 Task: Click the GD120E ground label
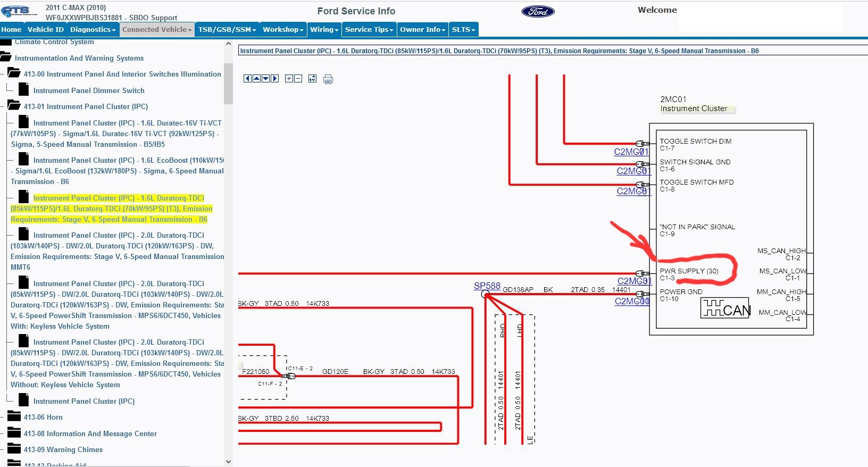coord(335,372)
